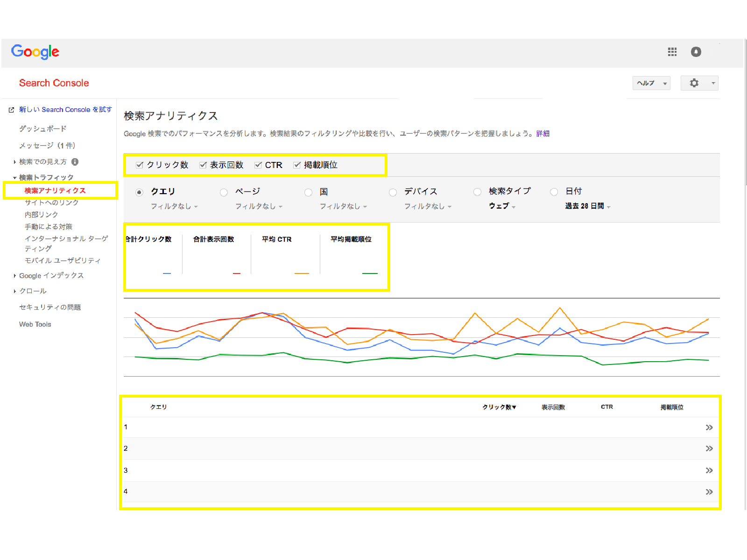747x560 pixels.
Task: Select the 日付 radio button
Action: [554, 192]
